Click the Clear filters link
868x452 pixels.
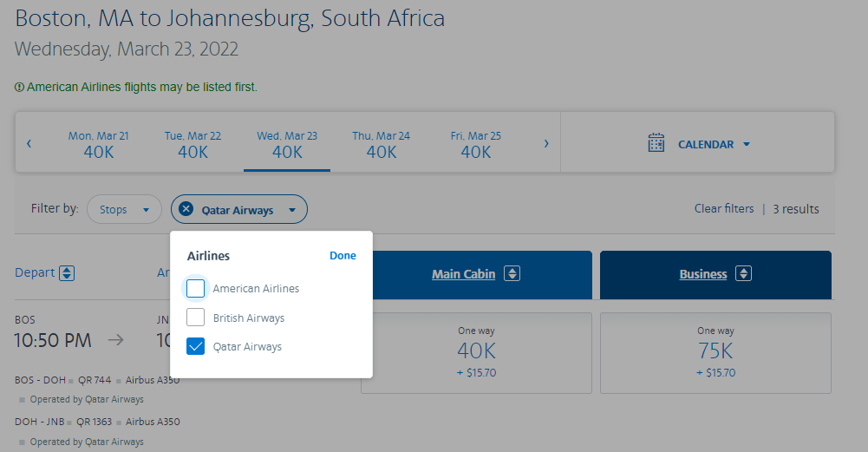pyautogui.click(x=724, y=209)
